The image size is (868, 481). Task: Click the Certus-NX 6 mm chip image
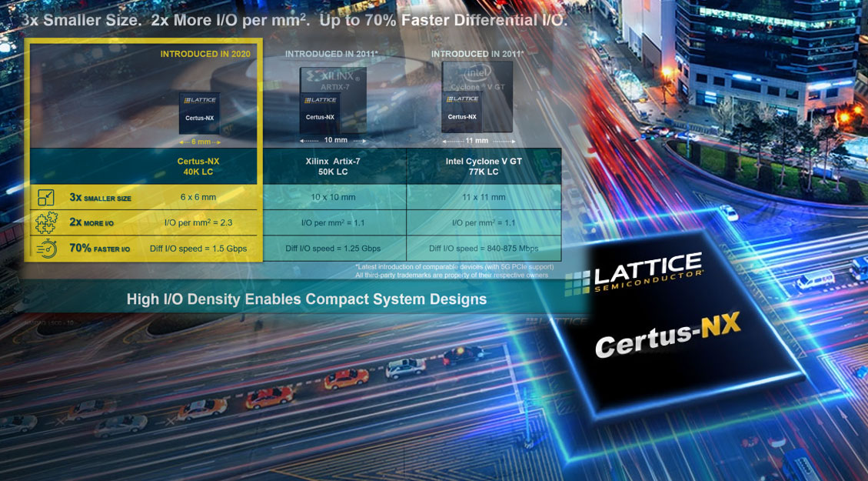click(199, 113)
